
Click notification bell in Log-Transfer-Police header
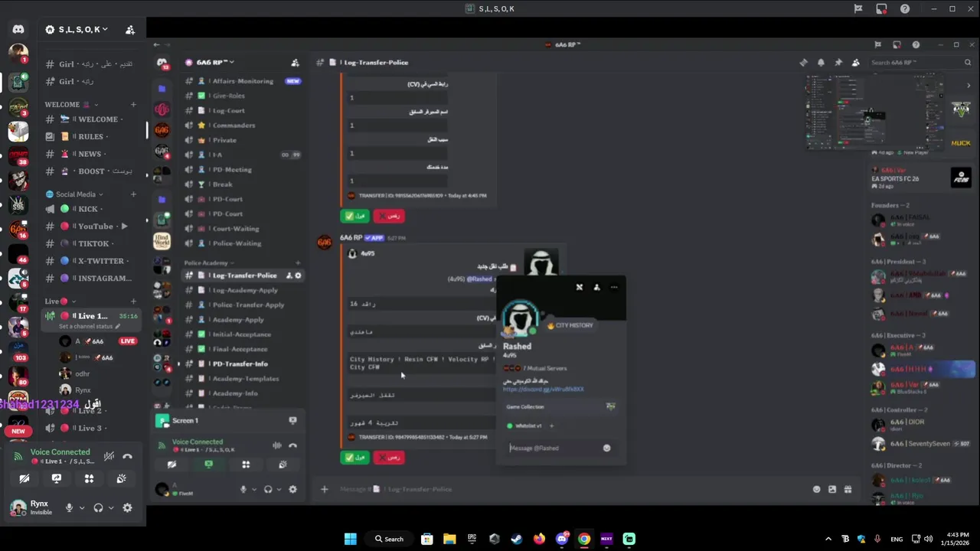tap(821, 63)
